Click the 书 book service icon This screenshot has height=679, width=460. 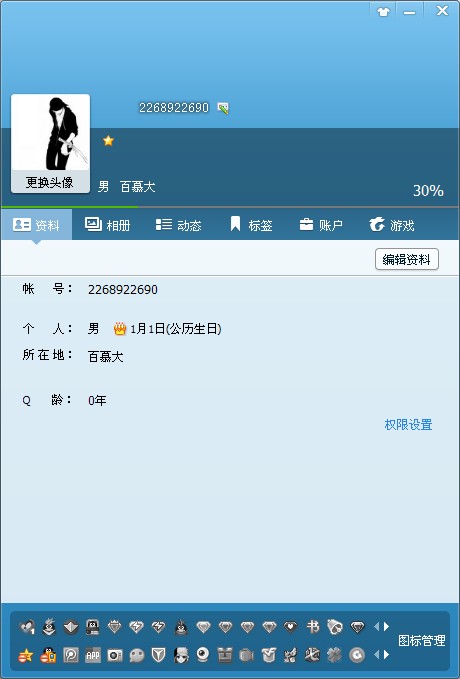tap(313, 626)
